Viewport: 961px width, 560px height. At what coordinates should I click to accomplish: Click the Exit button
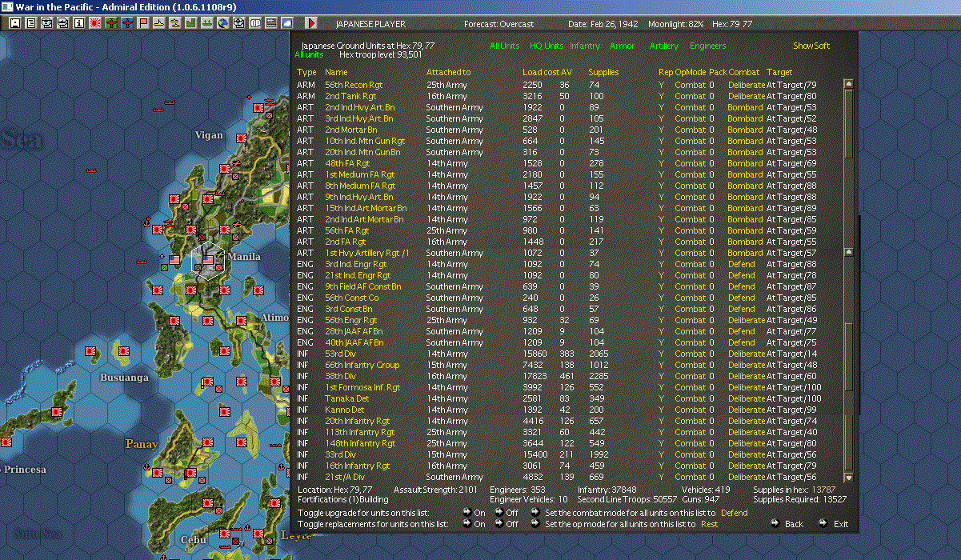[x=841, y=524]
